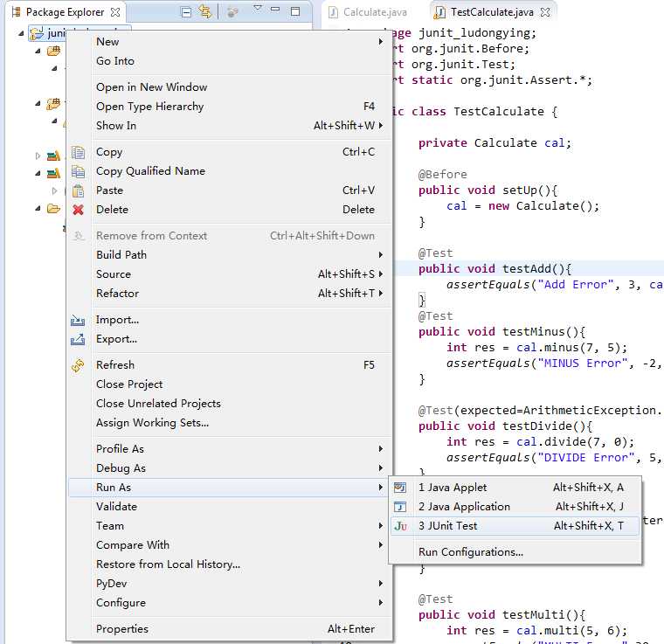This screenshot has height=644, width=664.
Task: Click the Copy icon in context menu
Action: click(x=78, y=152)
